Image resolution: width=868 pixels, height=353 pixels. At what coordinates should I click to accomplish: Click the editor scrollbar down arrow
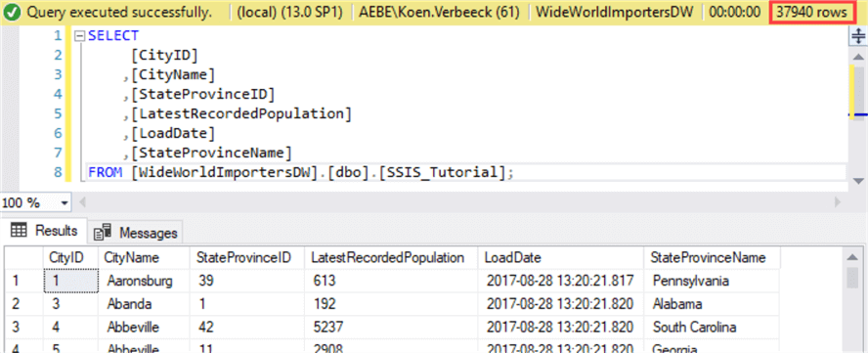coord(857,181)
